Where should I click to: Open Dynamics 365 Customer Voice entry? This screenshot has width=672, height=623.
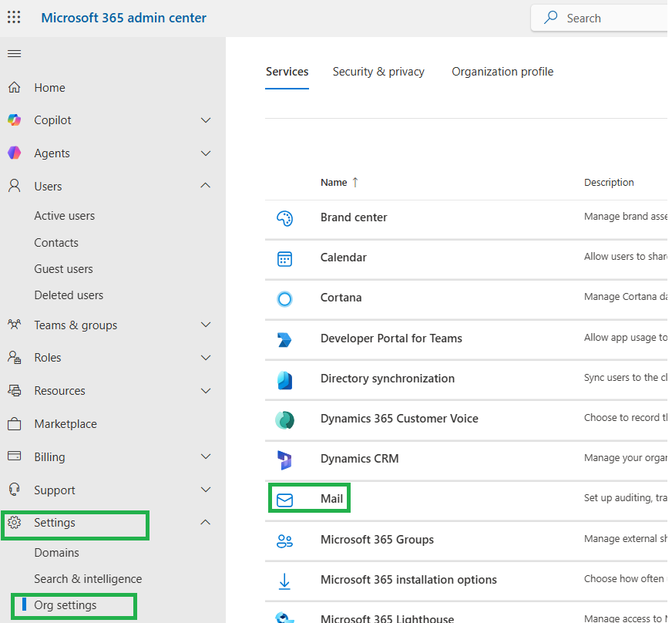tap(399, 419)
